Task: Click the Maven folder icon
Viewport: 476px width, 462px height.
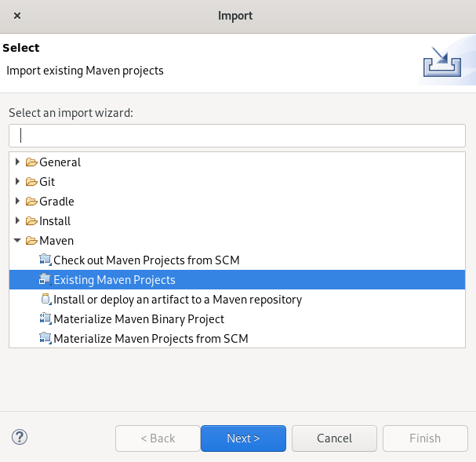Action: click(31, 241)
